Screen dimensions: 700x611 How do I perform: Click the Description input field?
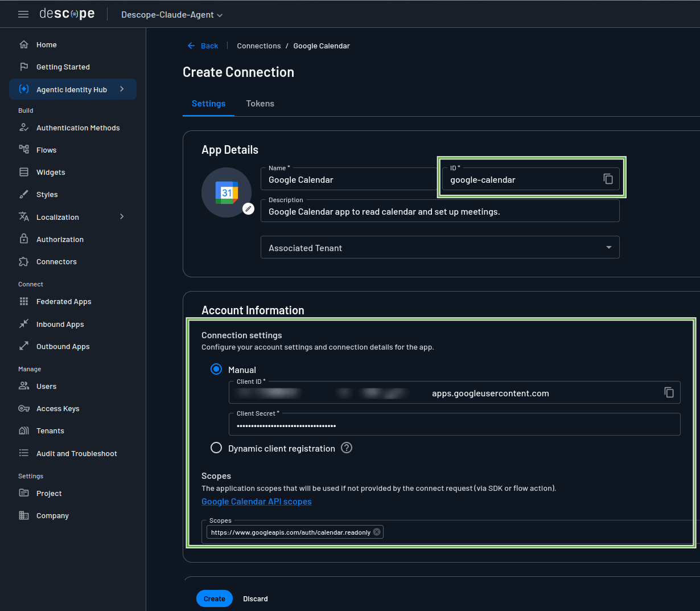440,211
